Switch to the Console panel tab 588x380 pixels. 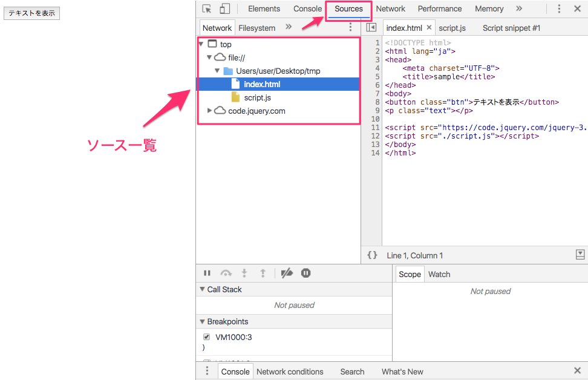[307, 8]
